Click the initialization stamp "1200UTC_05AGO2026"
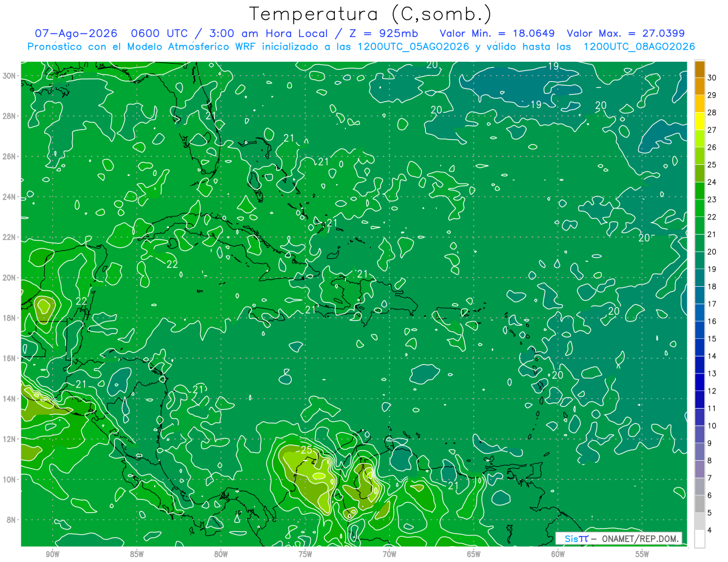The width and height of the screenshot is (728, 562). [414, 47]
